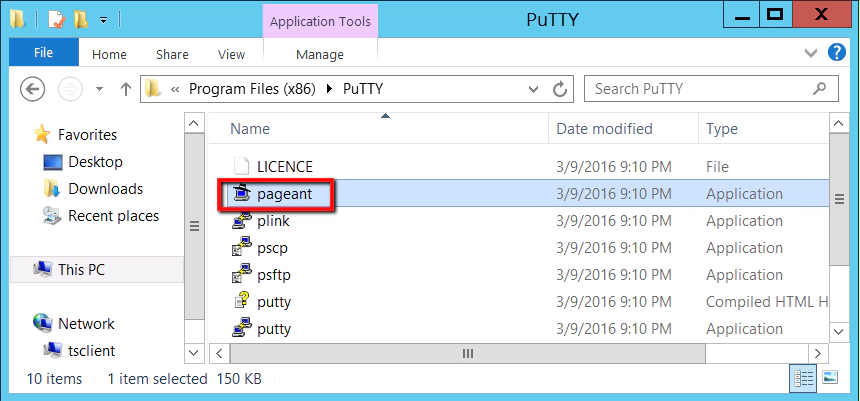Screen dimensions: 860x401
Task: Go up one folder level
Action: pyautogui.click(x=126, y=89)
